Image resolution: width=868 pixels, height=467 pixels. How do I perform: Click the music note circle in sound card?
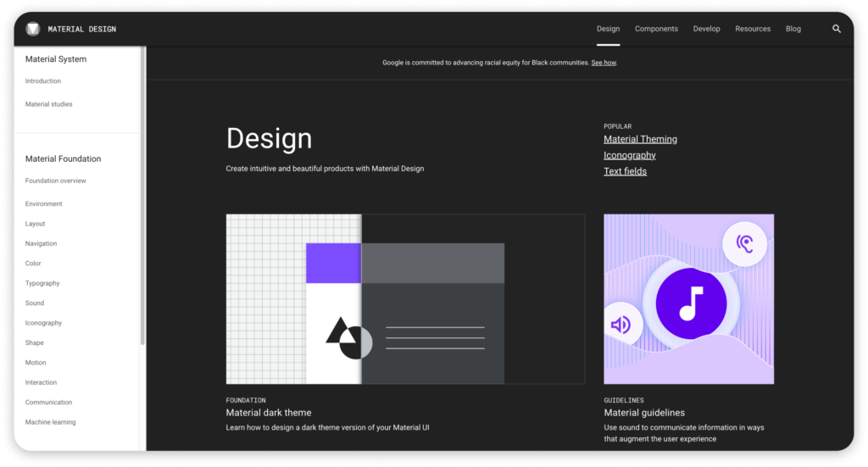[691, 303]
